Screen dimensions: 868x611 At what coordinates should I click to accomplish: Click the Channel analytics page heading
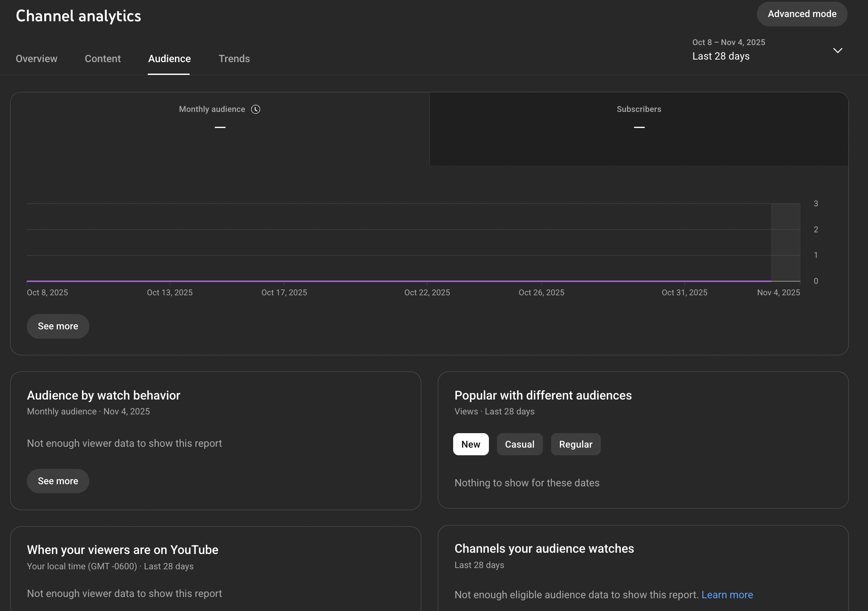(x=78, y=16)
